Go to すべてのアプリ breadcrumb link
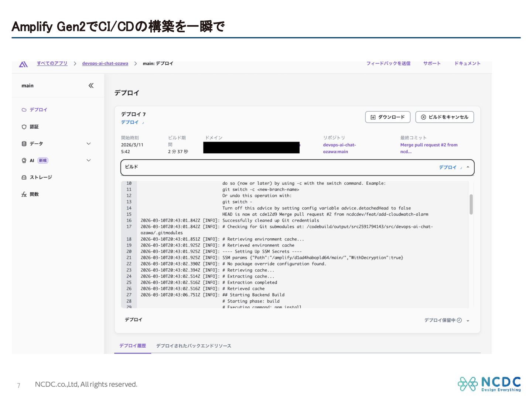 (x=52, y=64)
